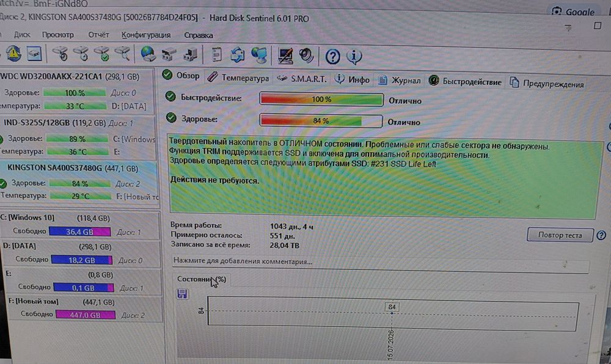
Task: Select the IND-S325S/128GB disk
Action: click(x=78, y=137)
